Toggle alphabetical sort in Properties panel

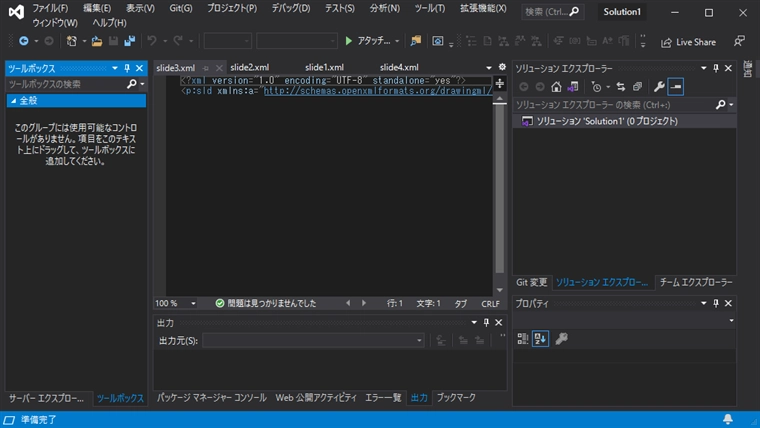(540, 339)
